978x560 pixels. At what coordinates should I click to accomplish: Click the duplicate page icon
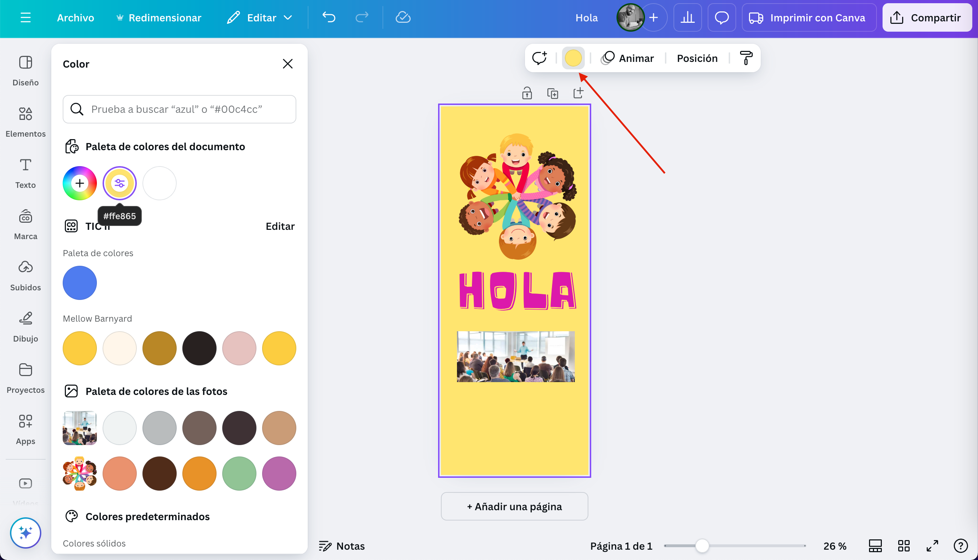click(x=552, y=94)
